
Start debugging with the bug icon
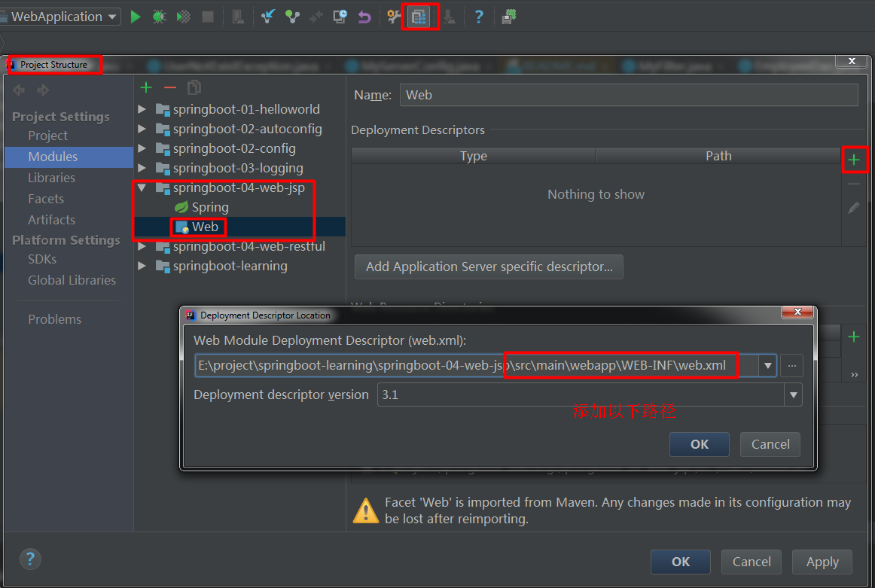(159, 17)
